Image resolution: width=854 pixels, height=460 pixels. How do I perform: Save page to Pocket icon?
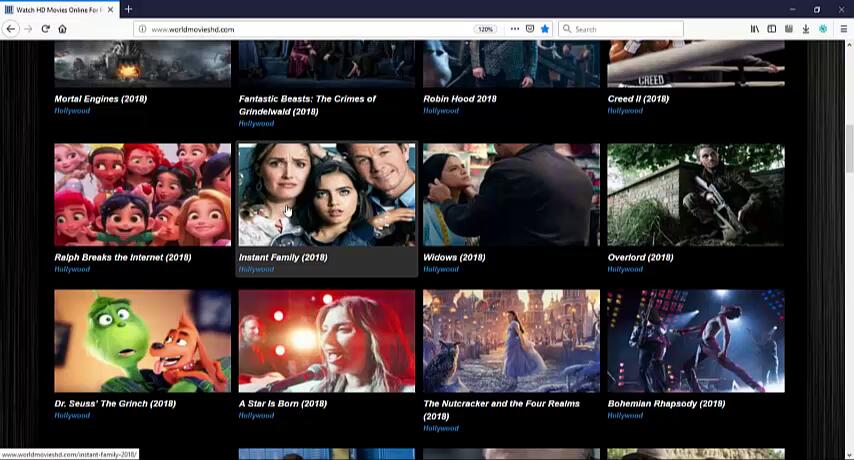click(530, 29)
